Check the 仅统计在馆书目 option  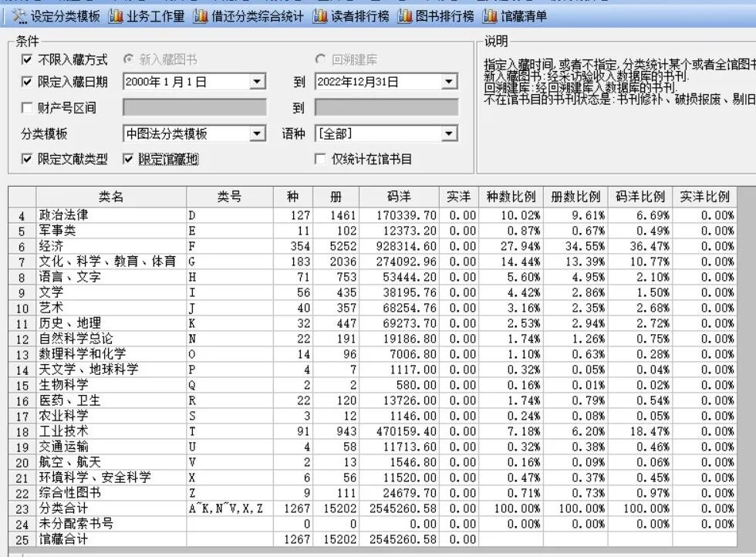(320, 160)
